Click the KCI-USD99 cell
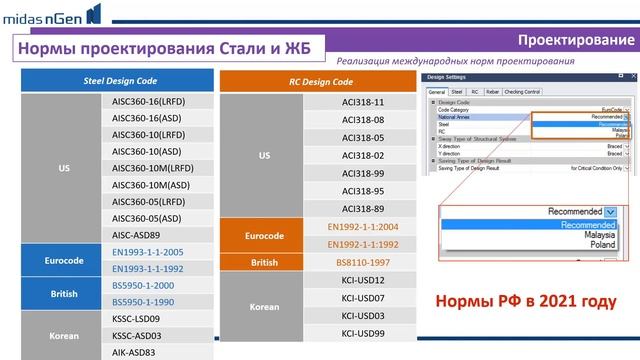Viewport: 640px width, 360px height. click(x=360, y=333)
